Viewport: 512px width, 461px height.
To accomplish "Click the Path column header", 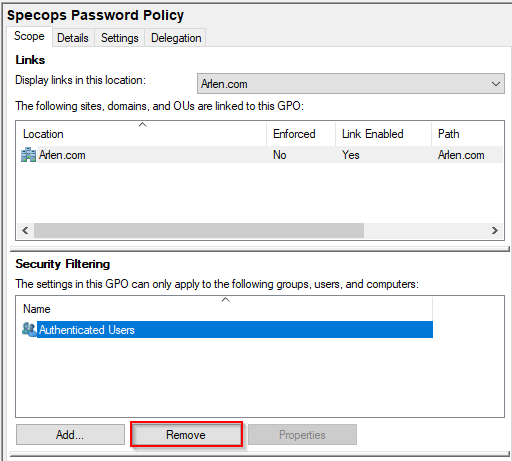I will [x=467, y=134].
